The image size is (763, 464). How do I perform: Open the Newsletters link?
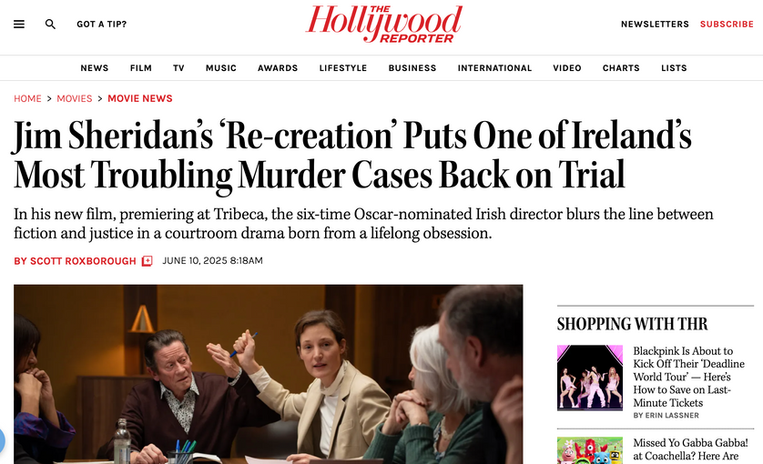pyautogui.click(x=655, y=24)
